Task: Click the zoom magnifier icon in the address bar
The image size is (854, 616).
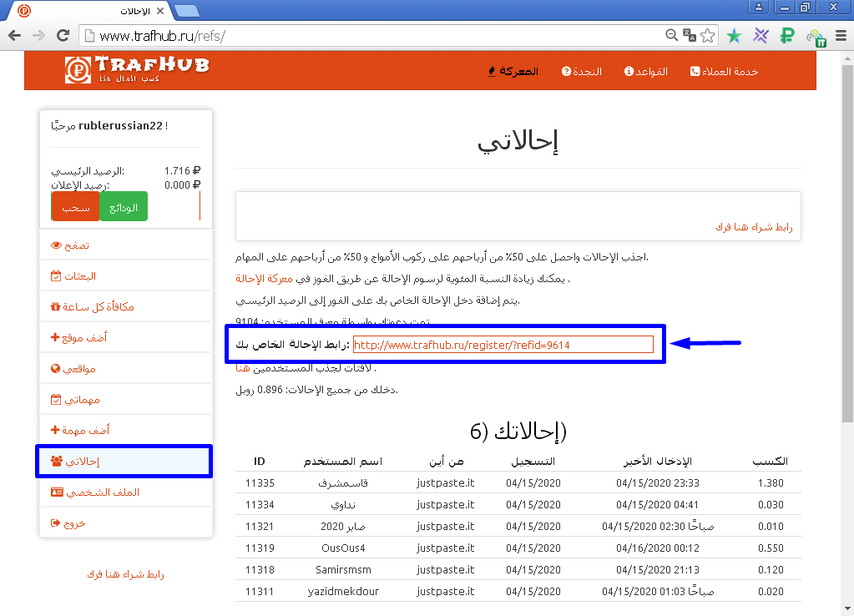Action: pos(671,35)
